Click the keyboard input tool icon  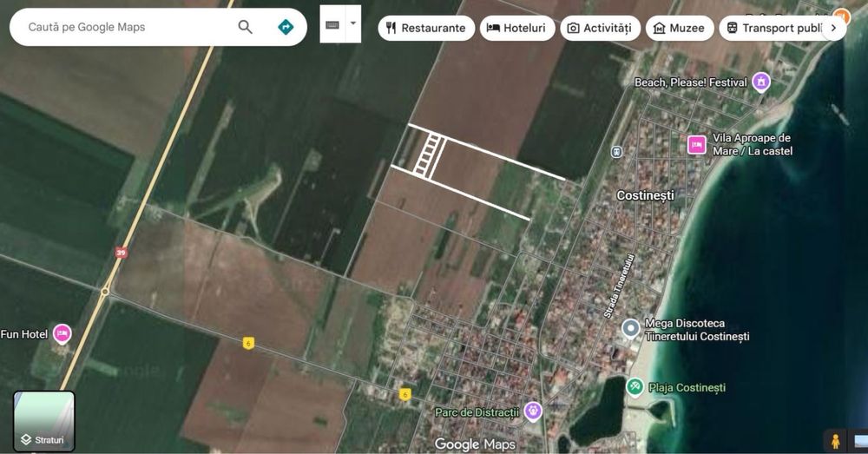[332, 24]
